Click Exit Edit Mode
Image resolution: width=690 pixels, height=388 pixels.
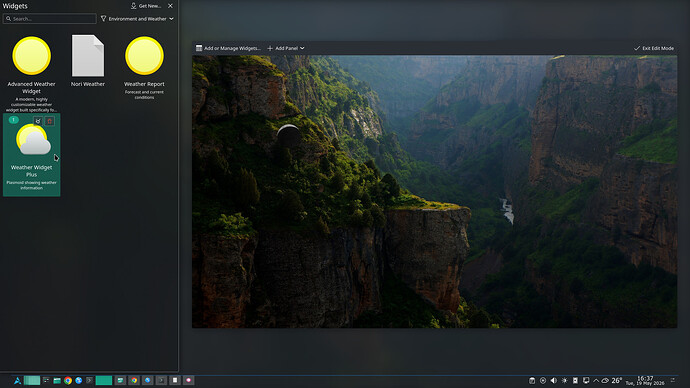(653, 48)
